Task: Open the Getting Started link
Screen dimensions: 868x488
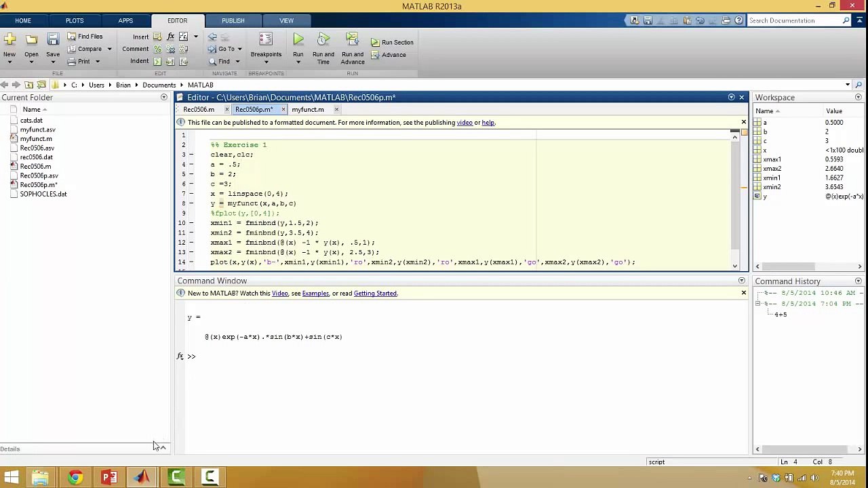Action: [375, 293]
